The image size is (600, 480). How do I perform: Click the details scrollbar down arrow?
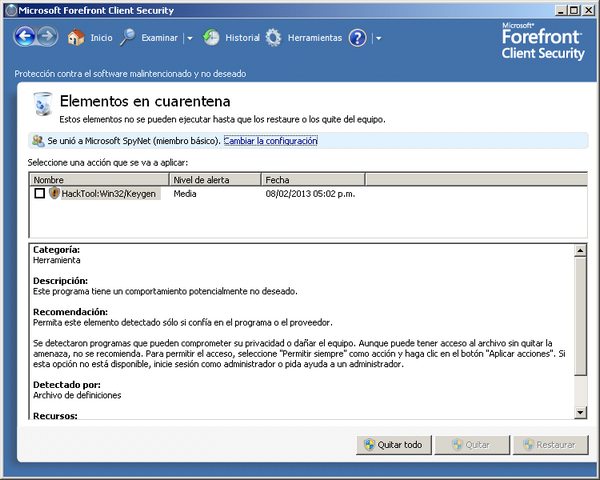580,412
